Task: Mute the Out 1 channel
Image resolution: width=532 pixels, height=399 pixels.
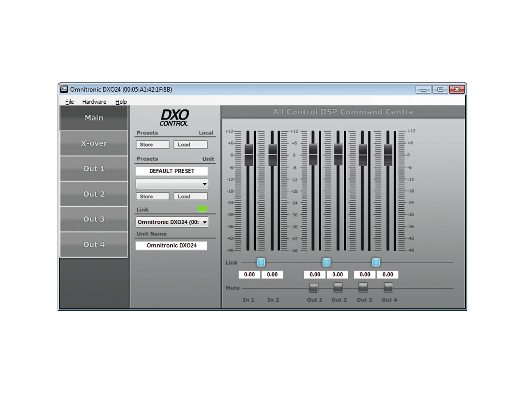Action: pos(313,287)
